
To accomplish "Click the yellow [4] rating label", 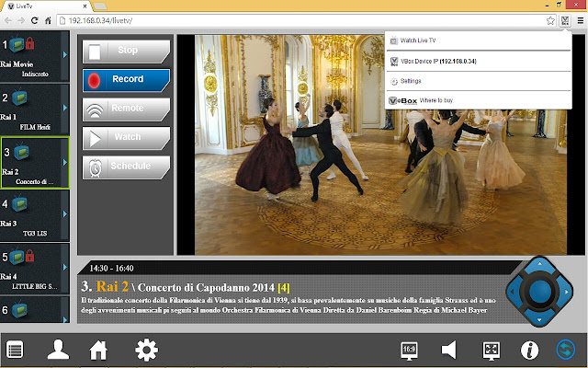I will (284, 288).
